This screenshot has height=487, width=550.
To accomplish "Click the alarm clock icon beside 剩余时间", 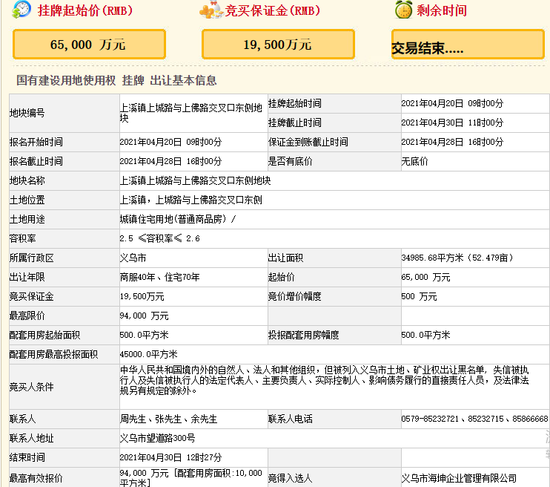I will pyautogui.click(x=403, y=9).
